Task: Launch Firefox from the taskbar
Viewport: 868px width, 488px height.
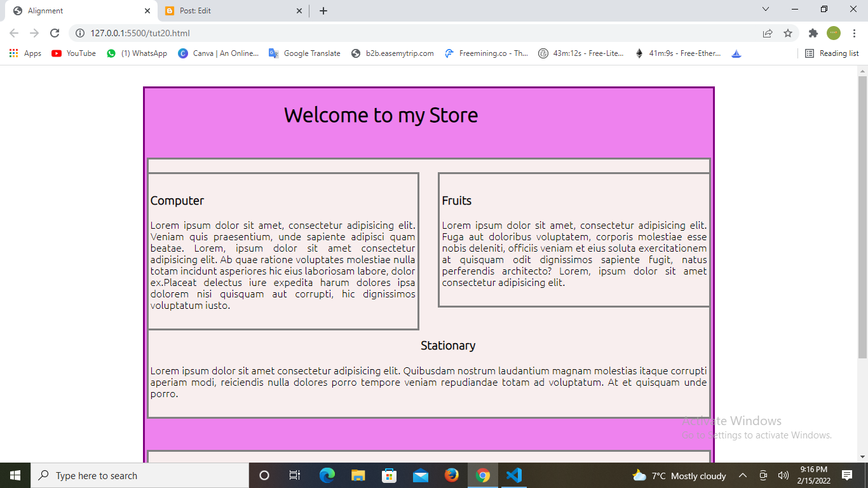Action: point(452,475)
